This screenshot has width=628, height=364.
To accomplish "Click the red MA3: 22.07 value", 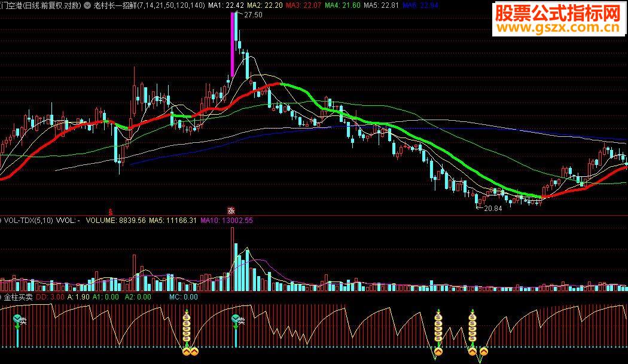I will tap(304, 5).
